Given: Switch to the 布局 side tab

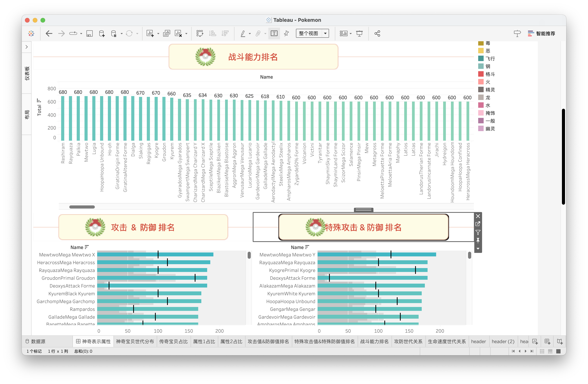Looking at the screenshot, I should (x=27, y=115).
